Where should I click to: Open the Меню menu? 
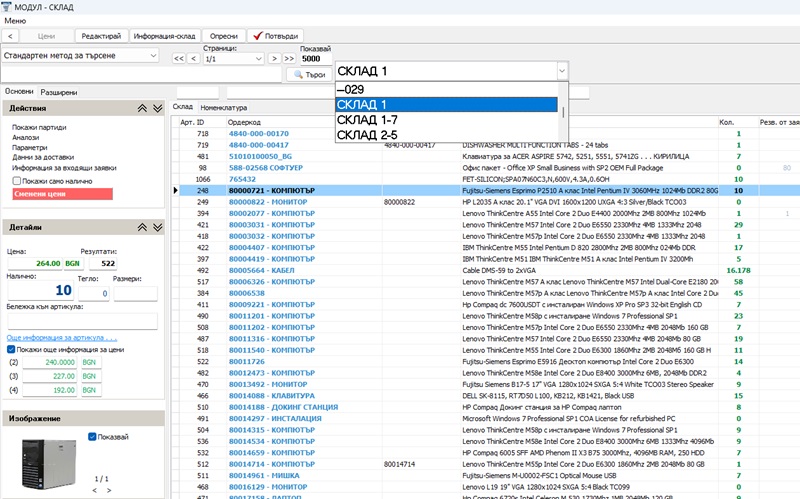click(15, 21)
